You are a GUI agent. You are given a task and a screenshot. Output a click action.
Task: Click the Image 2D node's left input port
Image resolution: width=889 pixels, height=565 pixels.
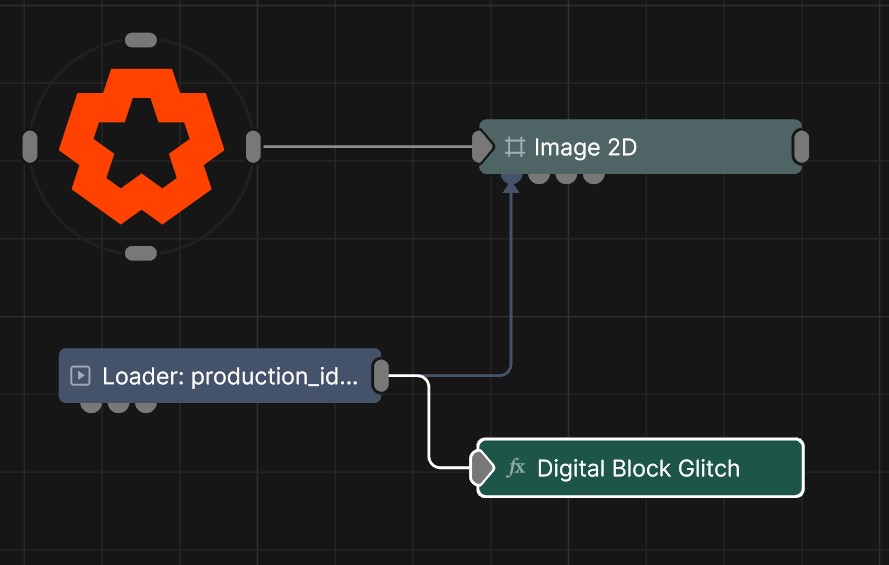point(482,147)
